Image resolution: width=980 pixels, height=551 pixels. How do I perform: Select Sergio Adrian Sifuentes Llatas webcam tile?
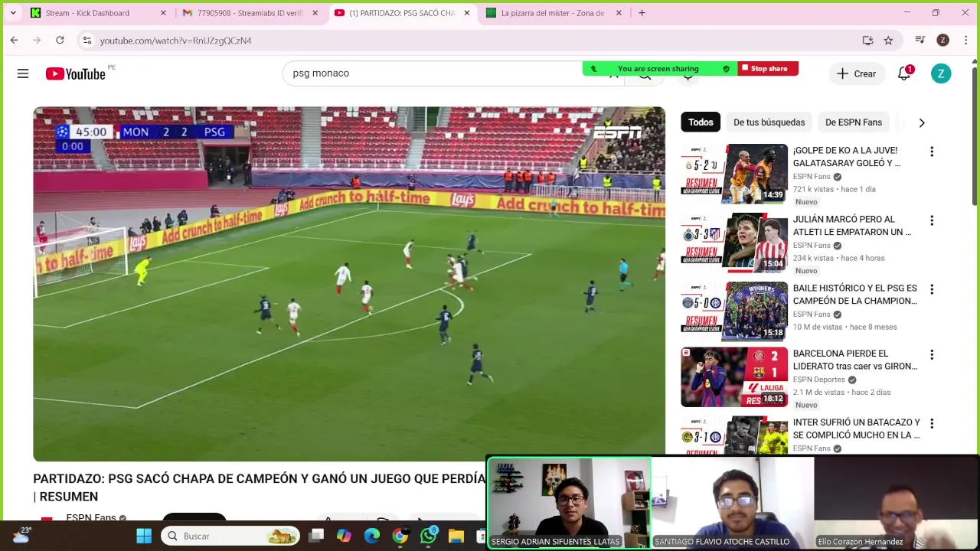coord(569,503)
